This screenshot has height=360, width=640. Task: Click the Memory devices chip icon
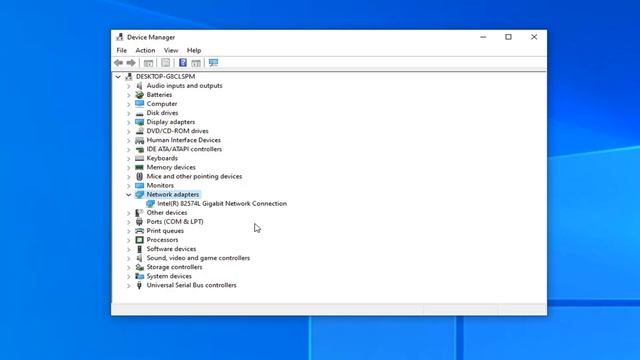pos(139,167)
